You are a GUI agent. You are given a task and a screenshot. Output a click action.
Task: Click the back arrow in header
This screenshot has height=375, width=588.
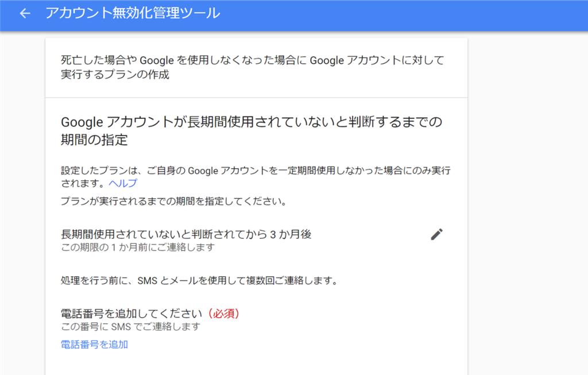tap(25, 14)
